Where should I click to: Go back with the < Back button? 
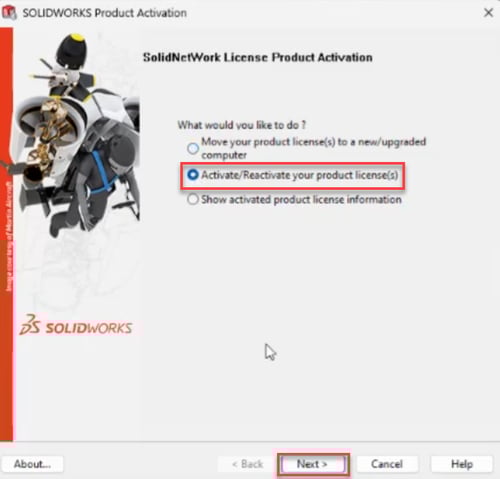pyautogui.click(x=248, y=464)
